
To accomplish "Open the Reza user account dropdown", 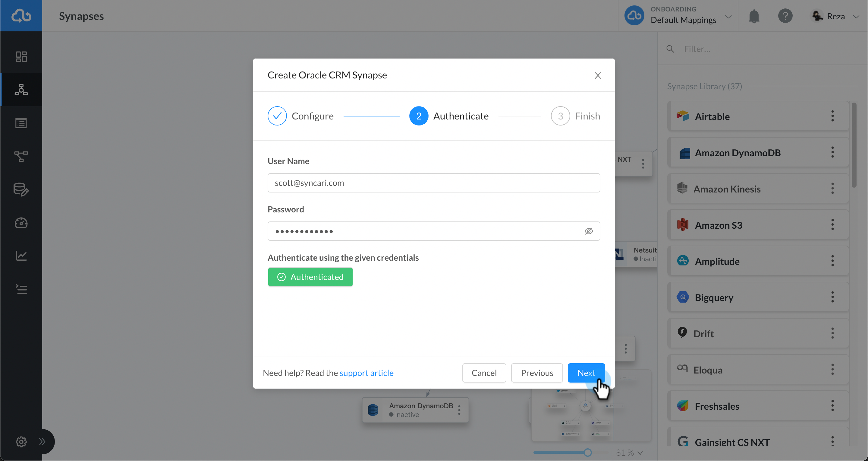I will pos(836,16).
